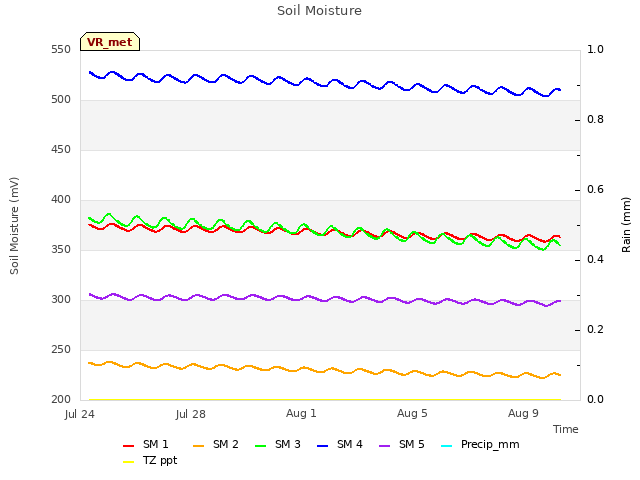Click the yellow TZ ppt baseline
Viewport: 640px width, 480px height.
pyautogui.click(x=325, y=400)
